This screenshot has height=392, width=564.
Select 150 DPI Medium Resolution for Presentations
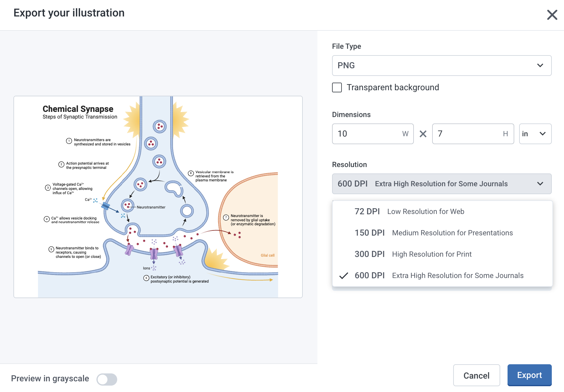point(433,233)
